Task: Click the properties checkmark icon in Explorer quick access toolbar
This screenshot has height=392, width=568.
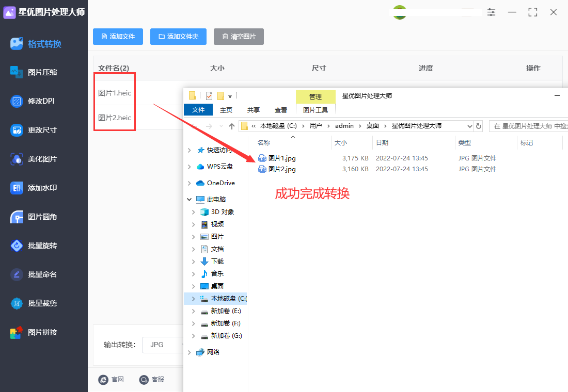Action: (x=209, y=95)
